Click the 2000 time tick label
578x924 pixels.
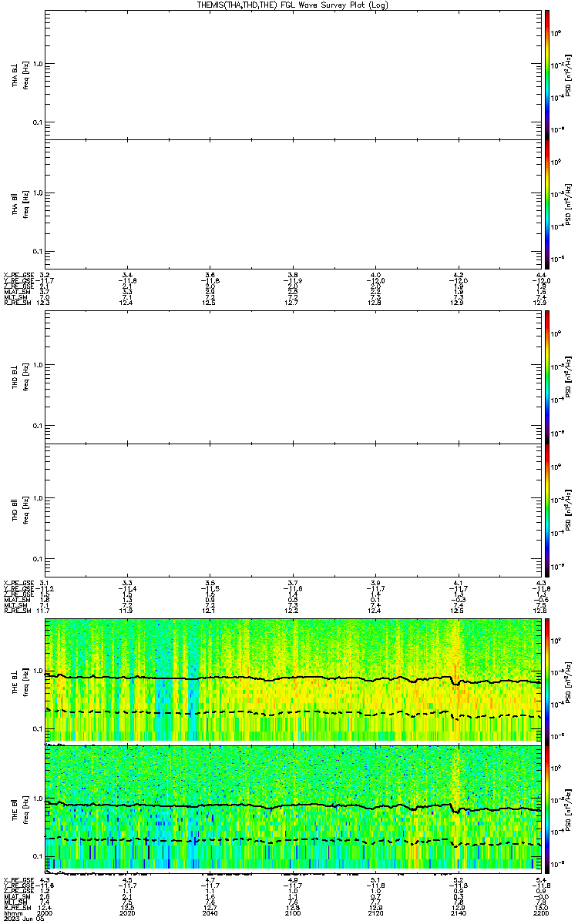click(45, 912)
